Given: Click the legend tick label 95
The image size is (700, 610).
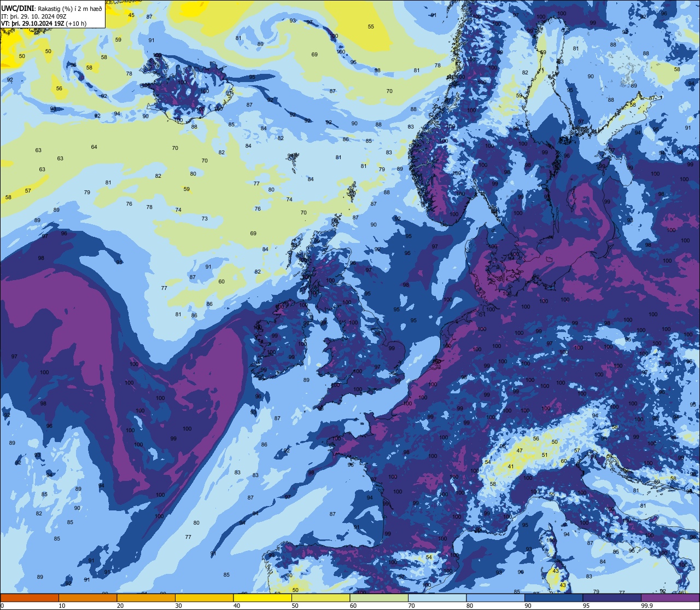Looking at the screenshot, I should pyautogui.click(x=586, y=606).
